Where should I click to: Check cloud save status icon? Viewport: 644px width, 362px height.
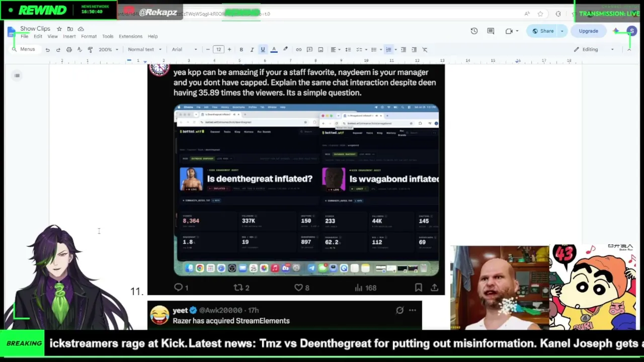(x=80, y=29)
